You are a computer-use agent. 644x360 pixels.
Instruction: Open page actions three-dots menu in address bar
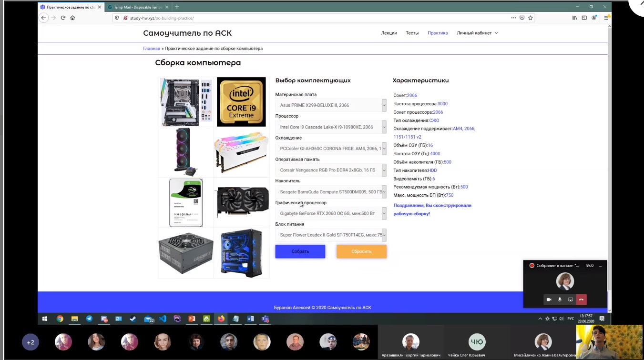pyautogui.click(x=513, y=18)
